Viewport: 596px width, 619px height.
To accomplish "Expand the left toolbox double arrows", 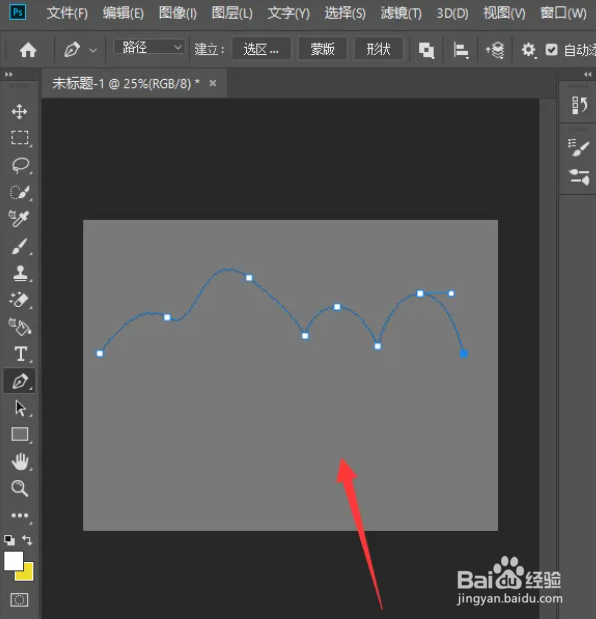I will point(9,74).
